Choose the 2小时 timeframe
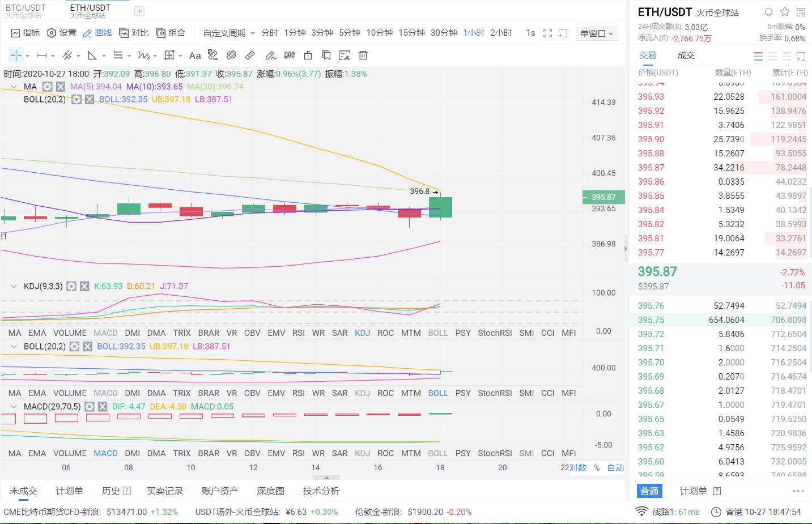This screenshot has width=812, height=524. tap(501, 33)
